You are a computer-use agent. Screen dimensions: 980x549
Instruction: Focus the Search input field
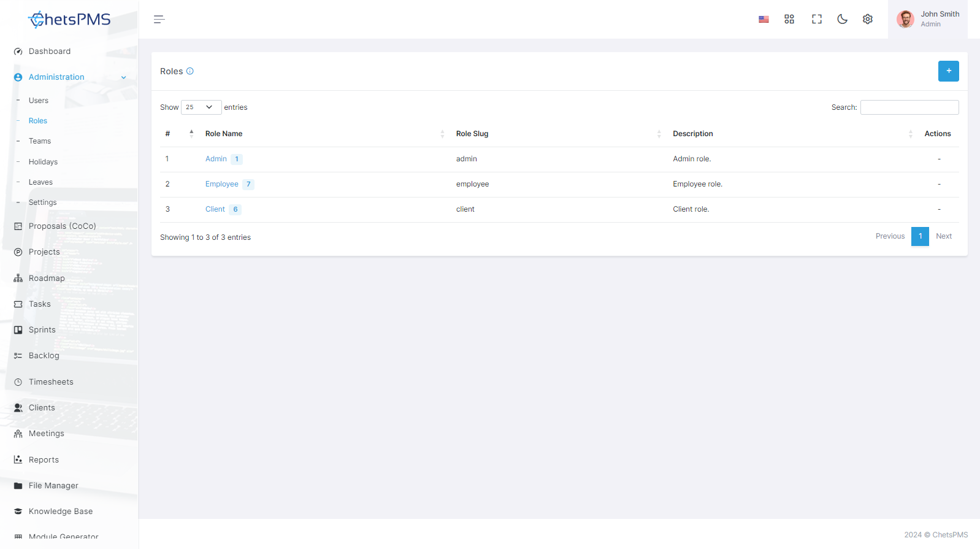click(909, 107)
